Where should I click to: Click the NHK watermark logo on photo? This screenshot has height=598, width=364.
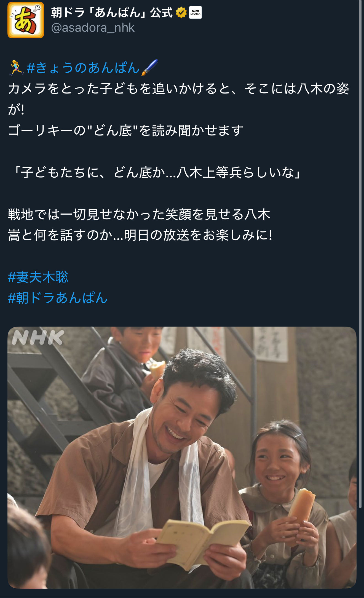coord(38,337)
